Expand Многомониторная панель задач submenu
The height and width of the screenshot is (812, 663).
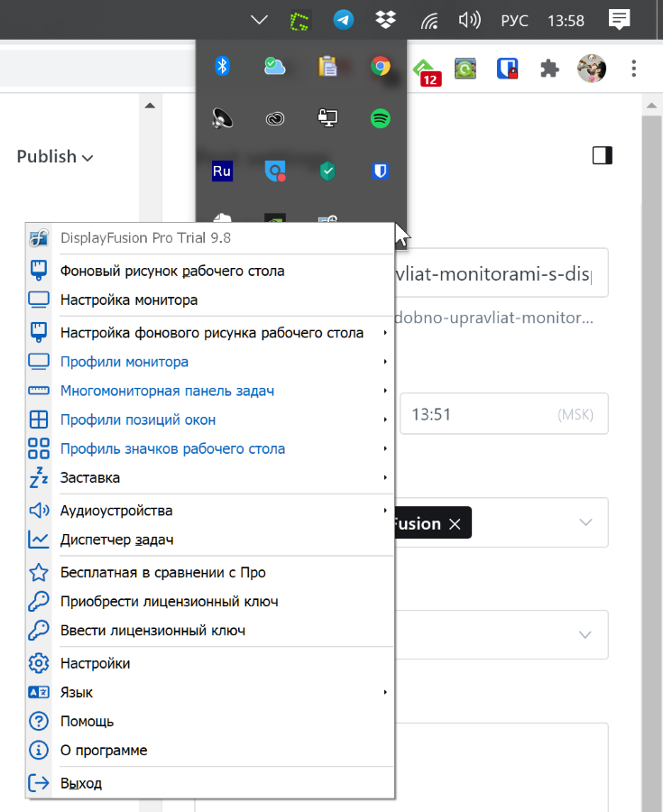(211, 391)
